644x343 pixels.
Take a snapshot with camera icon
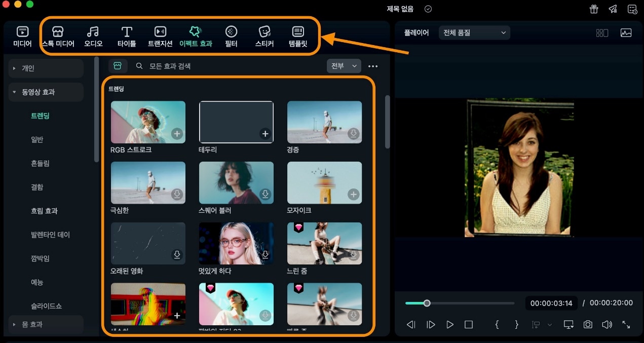pyautogui.click(x=588, y=325)
